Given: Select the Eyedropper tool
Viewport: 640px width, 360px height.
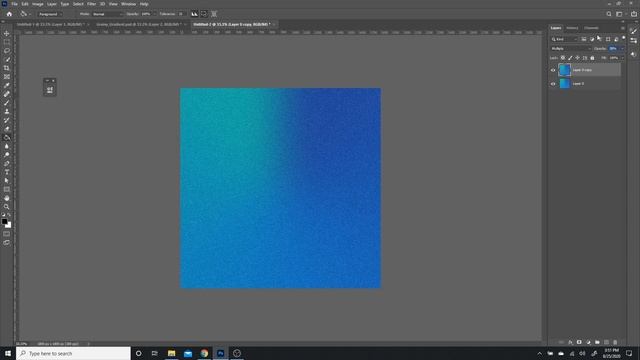Looking at the screenshot, I should 7,85.
